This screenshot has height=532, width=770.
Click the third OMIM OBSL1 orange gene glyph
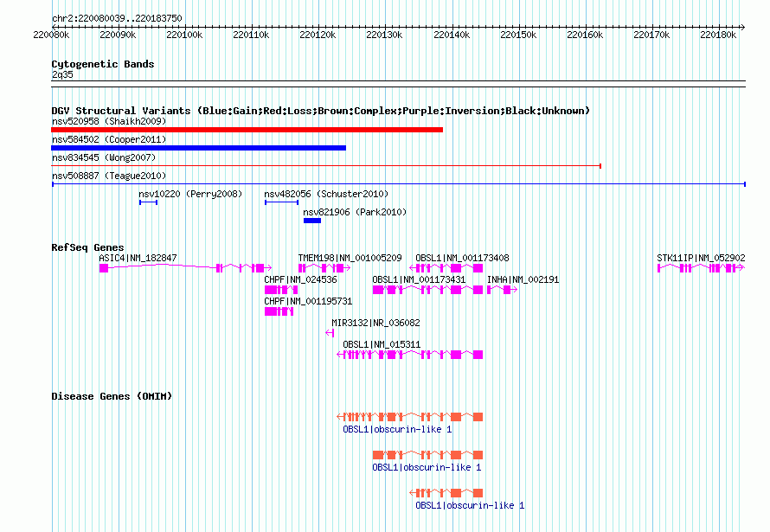click(x=446, y=493)
